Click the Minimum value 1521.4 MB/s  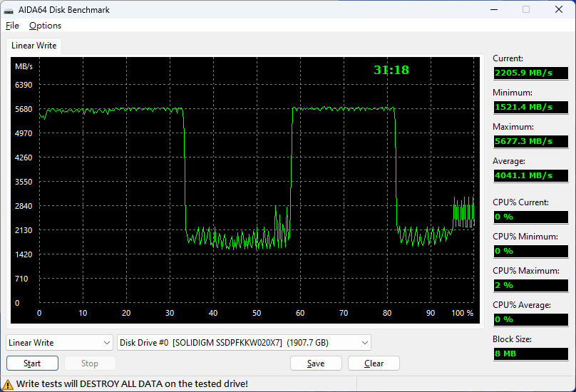(531, 107)
